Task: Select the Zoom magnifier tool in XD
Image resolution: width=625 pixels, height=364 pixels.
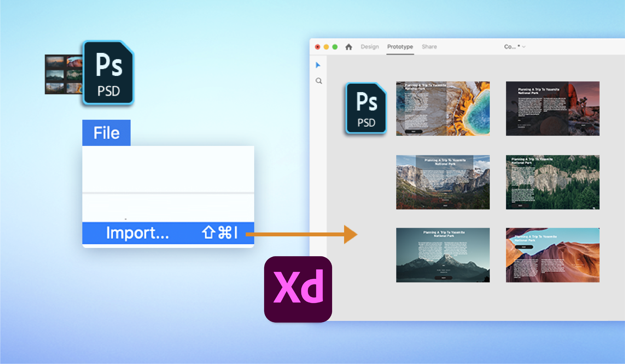Action: [319, 81]
